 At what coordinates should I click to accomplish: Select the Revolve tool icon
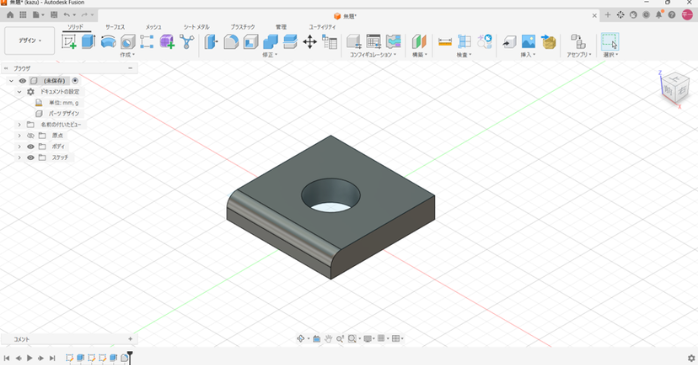coord(108,42)
